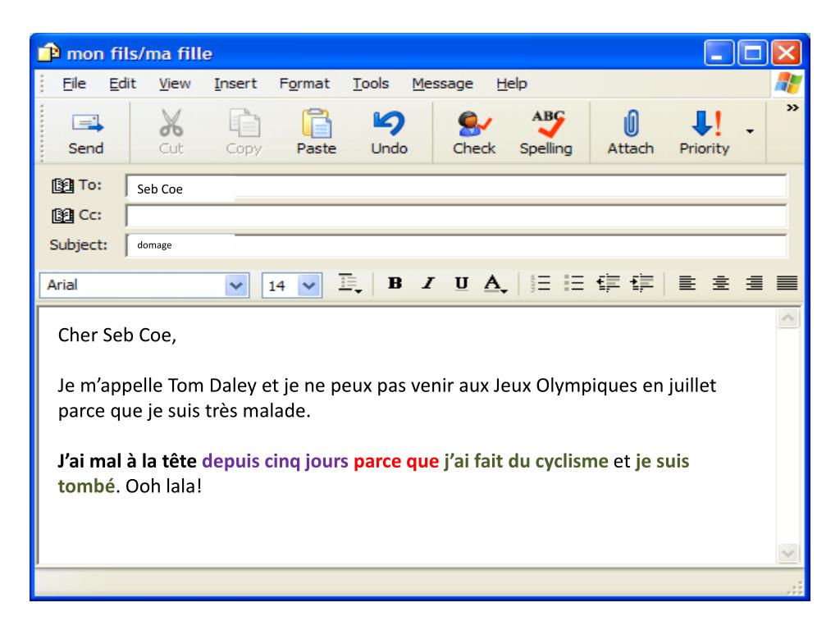Image resolution: width=840 pixels, height=630 pixels.
Task: Center the text
Action: point(720,283)
